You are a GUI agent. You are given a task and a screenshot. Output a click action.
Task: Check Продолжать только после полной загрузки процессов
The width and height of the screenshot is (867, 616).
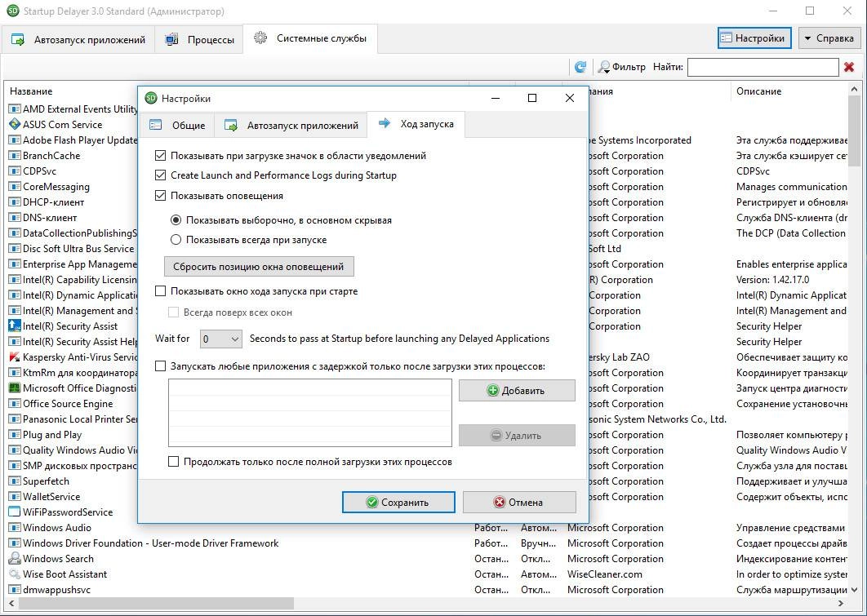click(x=174, y=461)
